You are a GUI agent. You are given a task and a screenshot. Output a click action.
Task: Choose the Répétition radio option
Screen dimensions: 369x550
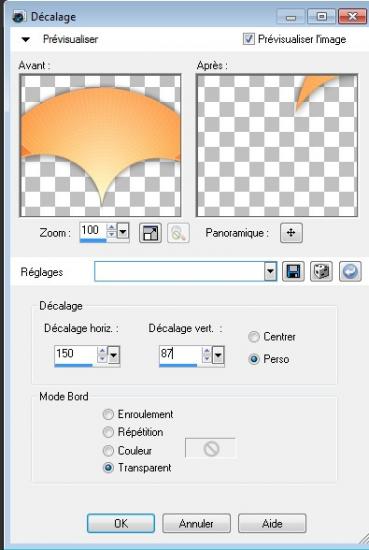(x=108, y=432)
